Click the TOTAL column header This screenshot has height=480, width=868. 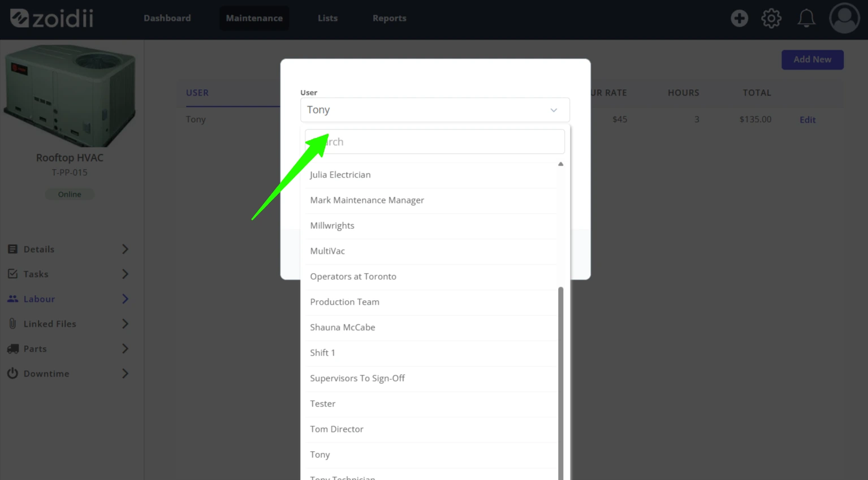coord(757,93)
